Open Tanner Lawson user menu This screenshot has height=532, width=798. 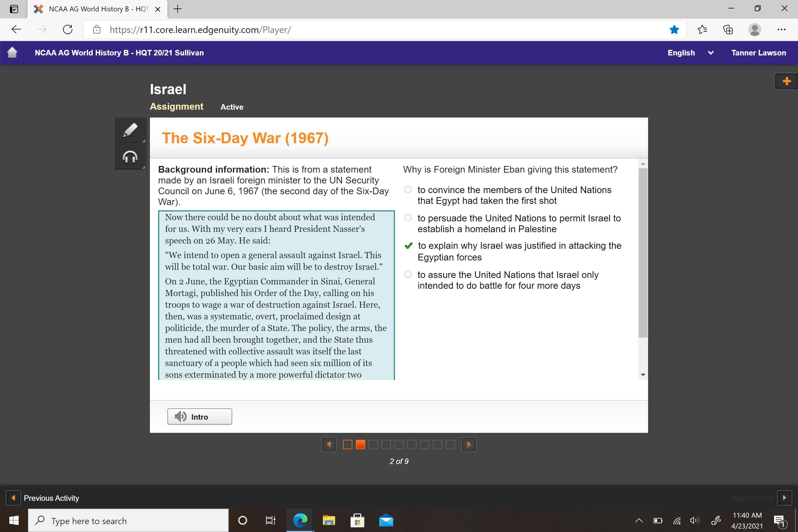pos(758,53)
